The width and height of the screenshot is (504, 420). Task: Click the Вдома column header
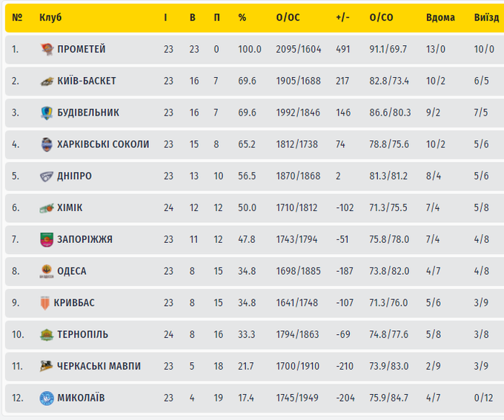(440, 18)
